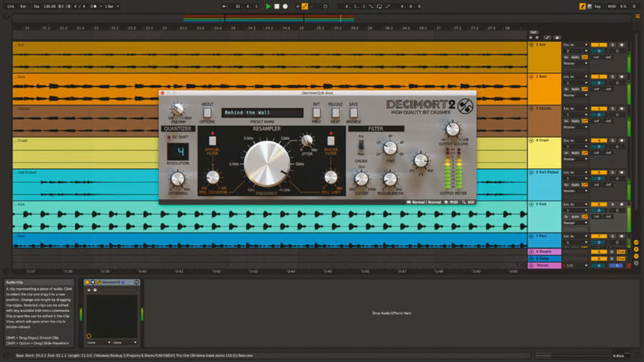This screenshot has width=644, height=362.
Task: Toggle the Automation Arm button in the transport
Action: click(305, 6)
